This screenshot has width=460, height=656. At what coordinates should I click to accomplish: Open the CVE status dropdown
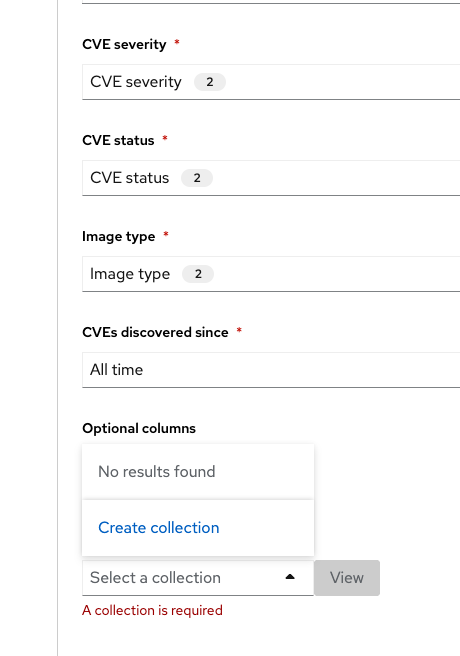point(271,178)
